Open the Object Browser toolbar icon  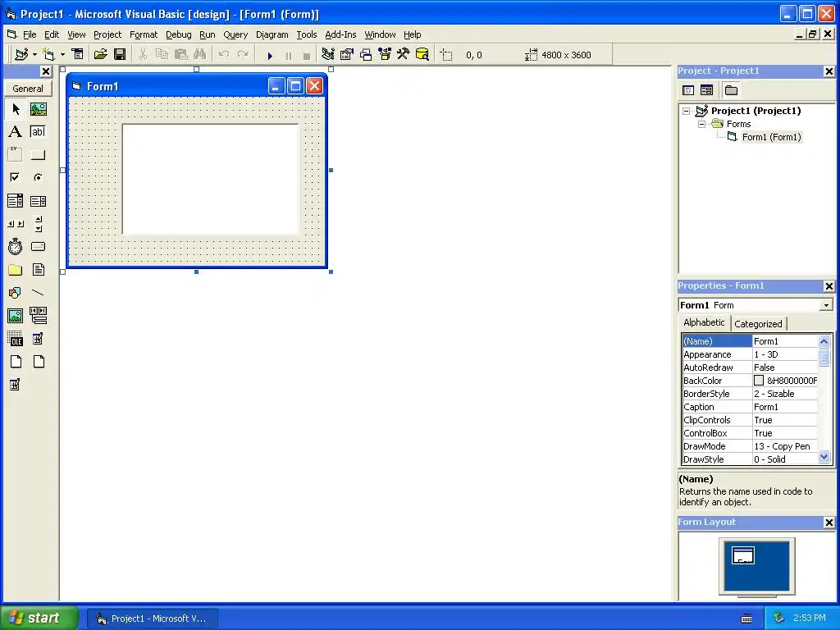point(385,54)
